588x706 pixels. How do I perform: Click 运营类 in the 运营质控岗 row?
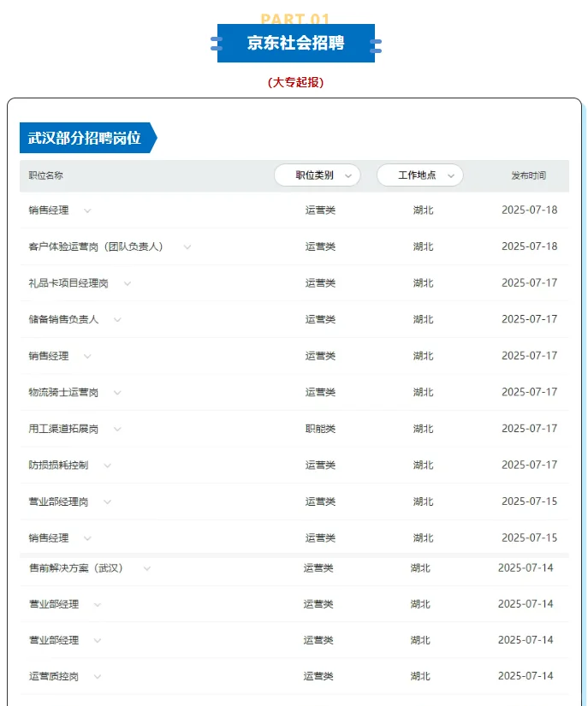[318, 676]
